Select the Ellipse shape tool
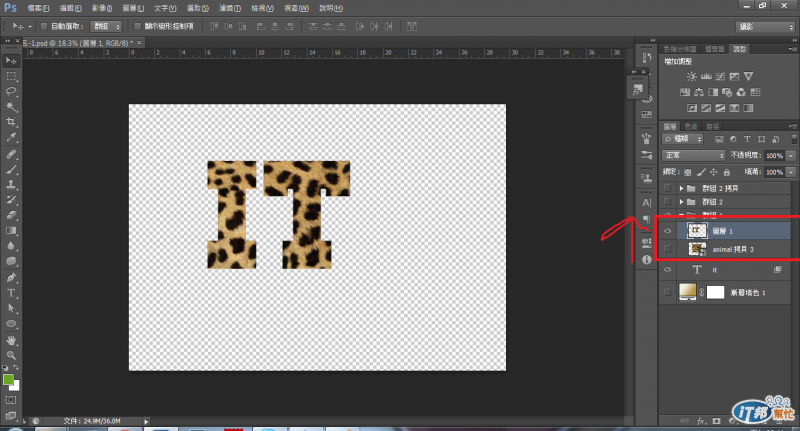 click(11, 324)
